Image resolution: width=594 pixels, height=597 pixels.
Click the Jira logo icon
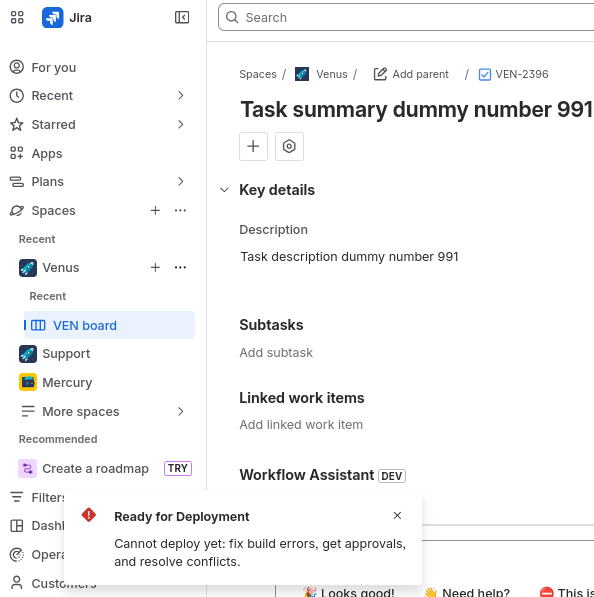point(53,18)
